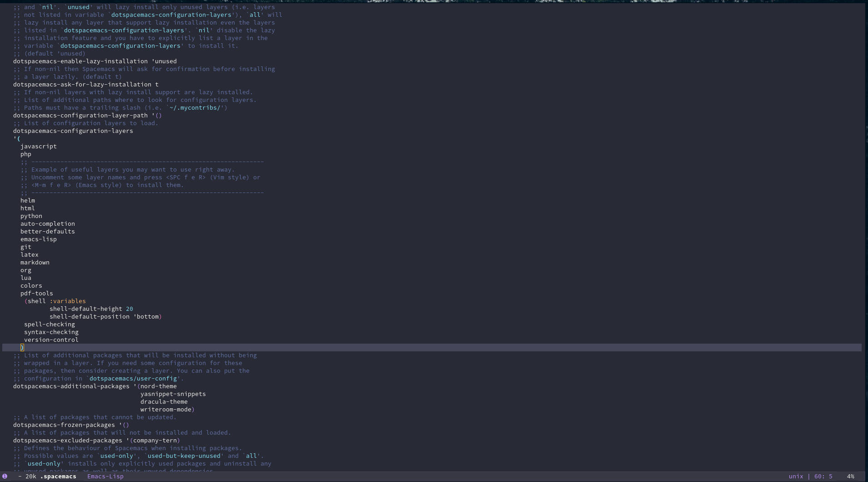Select the python layer line
Screen dimensions: 868x482
[x=31, y=216]
